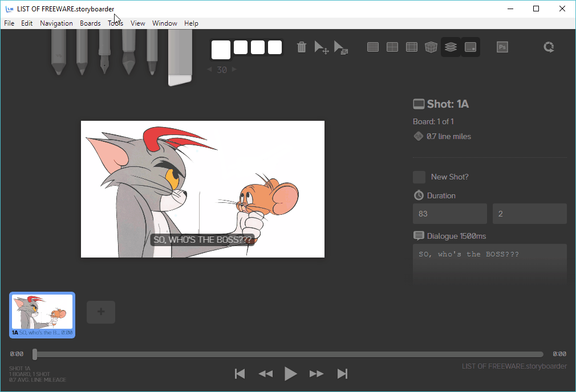
Task: Toggle the fine grid guide
Action: pos(373,47)
